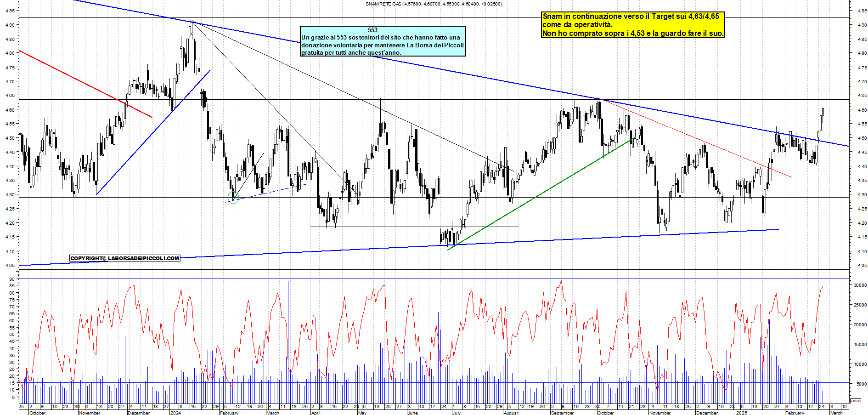
Task: Select the yellow Snam target 4,63/4,65 note
Action: point(633,25)
